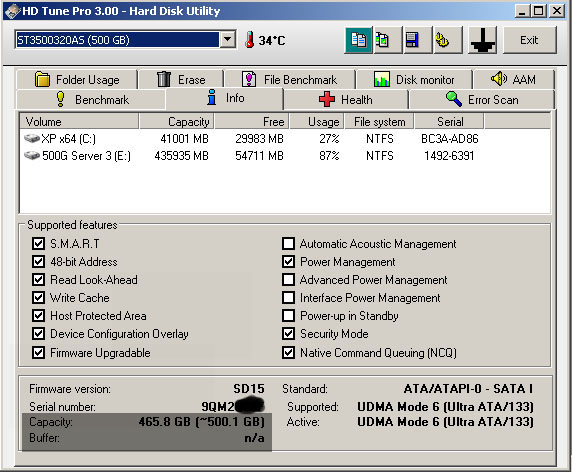Toggle the Advanced Power Management checkbox
Viewport: 572px width, 472px height.
[x=289, y=280]
